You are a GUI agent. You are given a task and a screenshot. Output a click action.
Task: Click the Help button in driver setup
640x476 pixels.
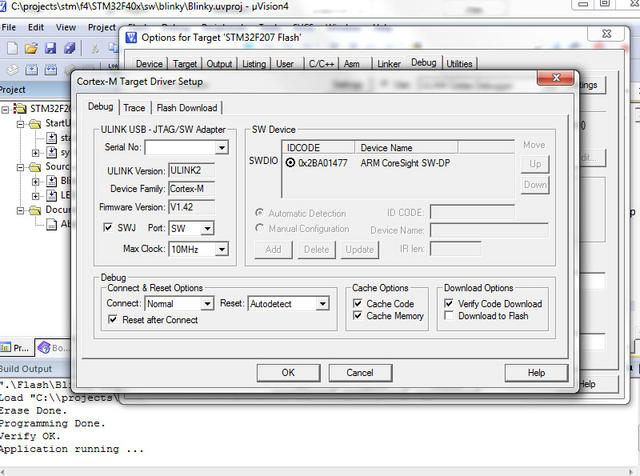536,373
